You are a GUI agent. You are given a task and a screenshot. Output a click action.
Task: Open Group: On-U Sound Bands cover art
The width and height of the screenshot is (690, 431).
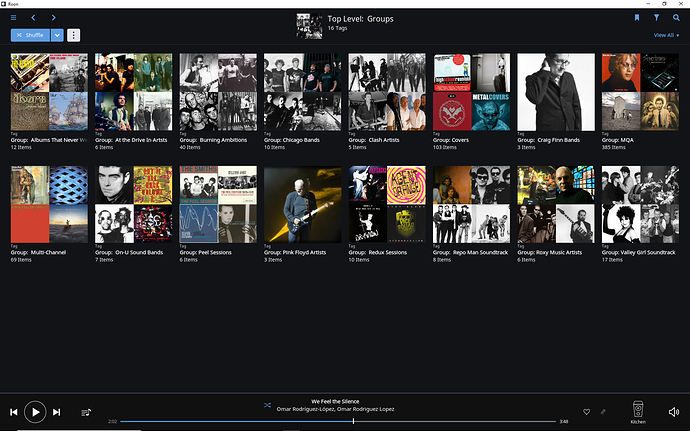tap(134, 204)
